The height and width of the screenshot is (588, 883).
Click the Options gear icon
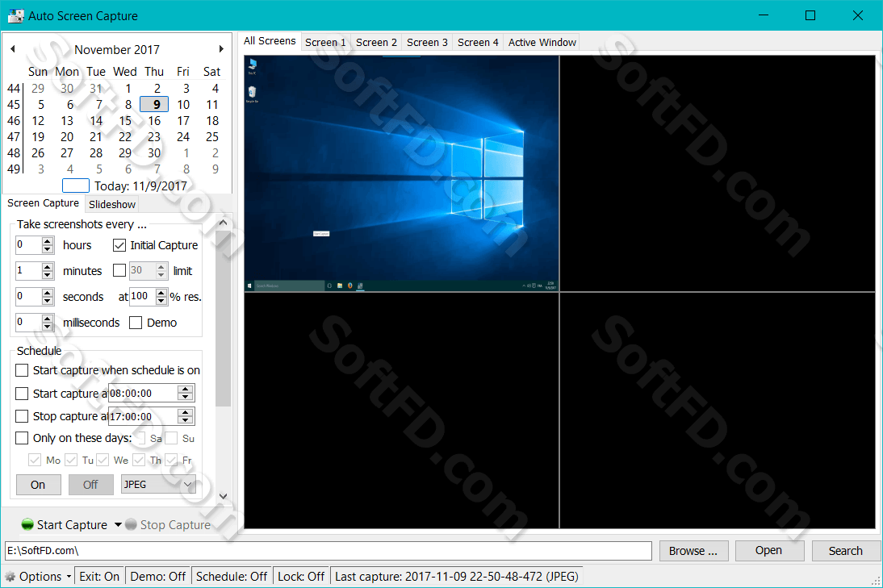[10, 577]
